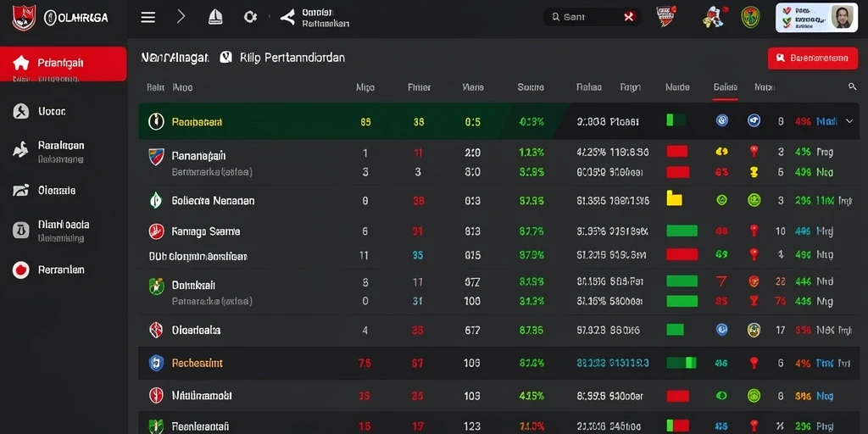Viewport: 868px width, 434px height.
Task: Click the share icon beside the top title
Action: coord(287,17)
